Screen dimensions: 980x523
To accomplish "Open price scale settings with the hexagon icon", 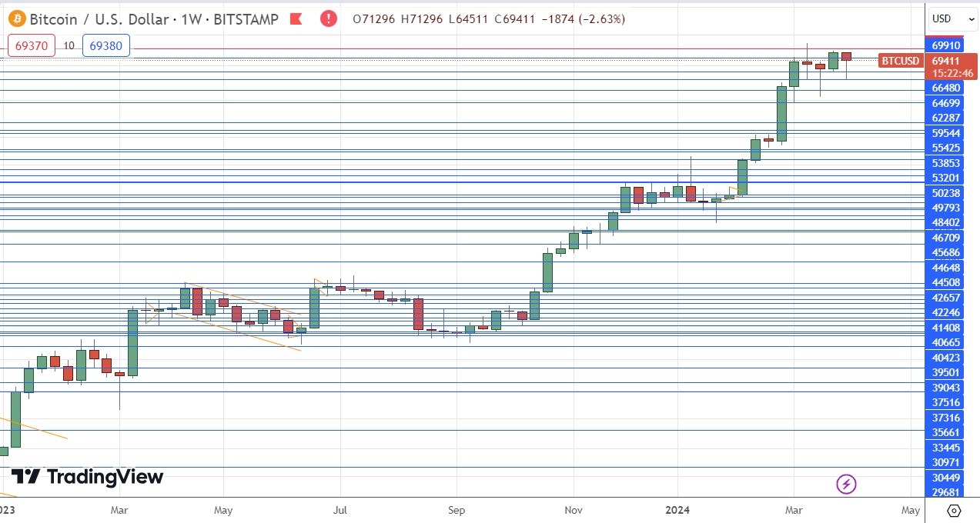I will click(954, 510).
